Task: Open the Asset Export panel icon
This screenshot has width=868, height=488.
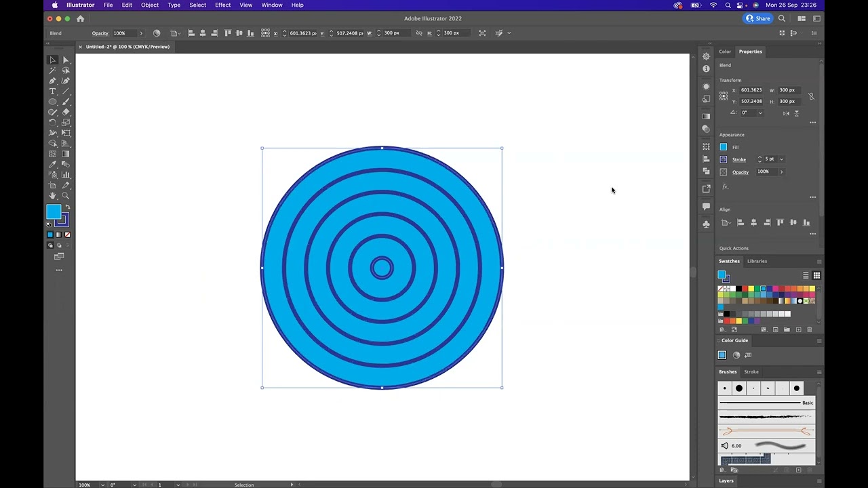Action: (x=706, y=188)
